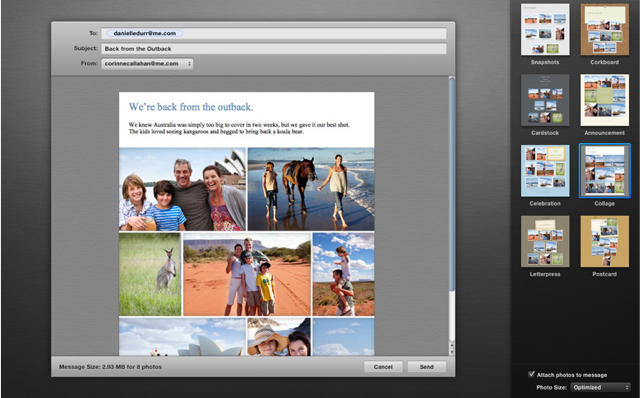The height and width of the screenshot is (398, 640).
Task: Pick the Celebration theme thumbnail
Action: pos(545,171)
